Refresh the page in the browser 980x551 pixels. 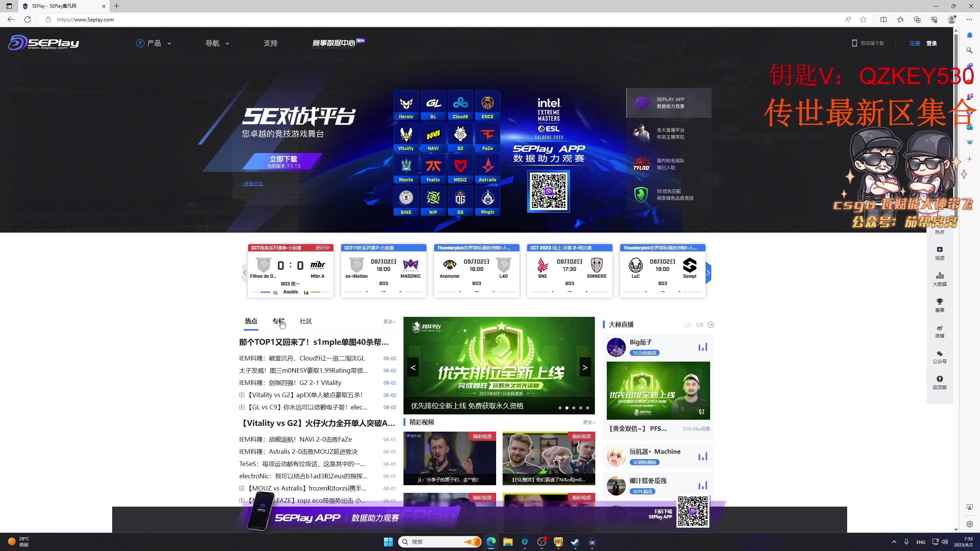(x=28, y=20)
